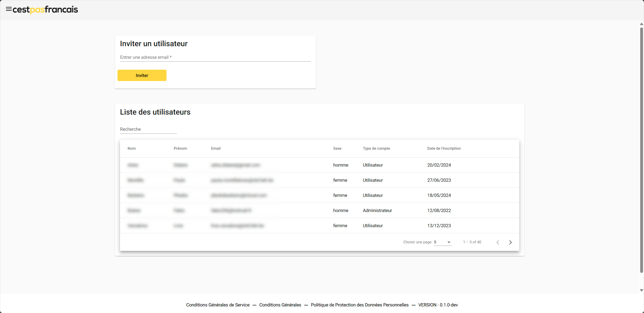Click the cestpasfrancais logo

click(x=45, y=10)
